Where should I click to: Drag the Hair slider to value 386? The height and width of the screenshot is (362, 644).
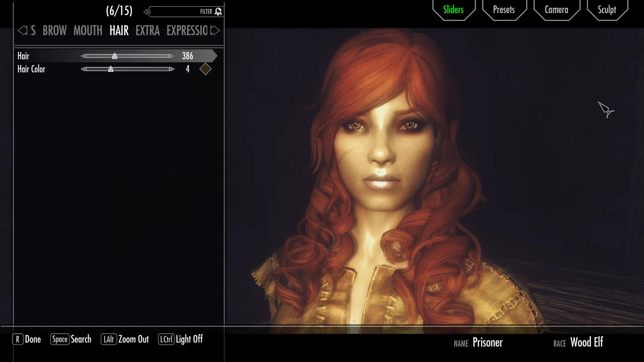[115, 56]
